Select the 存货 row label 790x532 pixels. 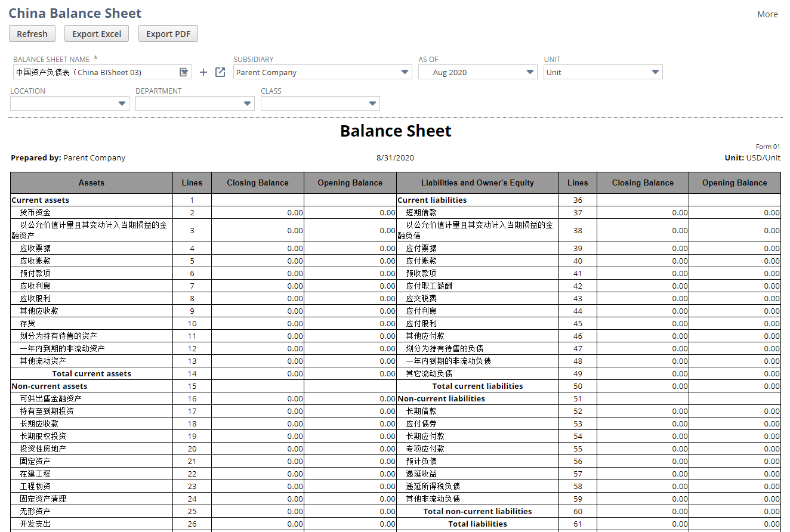pos(27,324)
